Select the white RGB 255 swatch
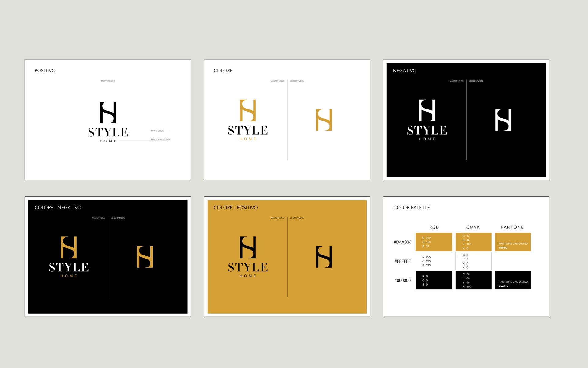 pyautogui.click(x=434, y=261)
